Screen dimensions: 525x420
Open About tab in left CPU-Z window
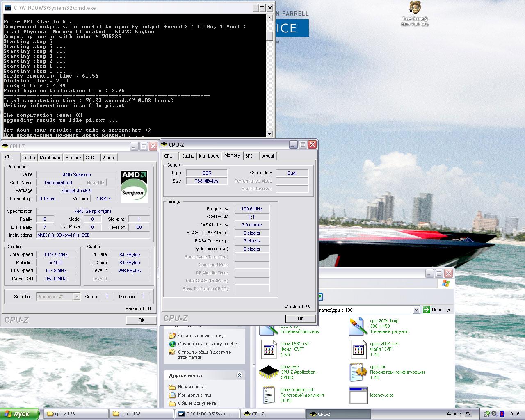pyautogui.click(x=109, y=157)
